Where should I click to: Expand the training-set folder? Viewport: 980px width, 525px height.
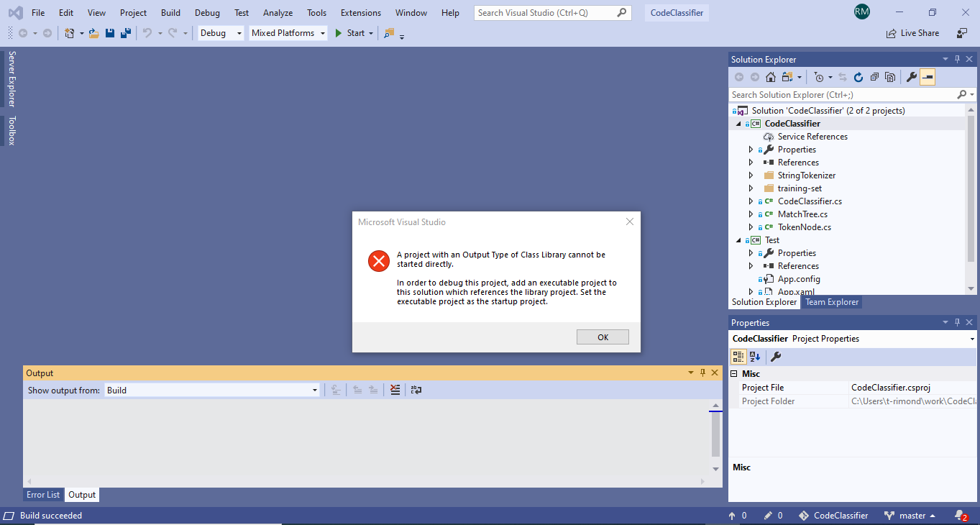point(751,188)
